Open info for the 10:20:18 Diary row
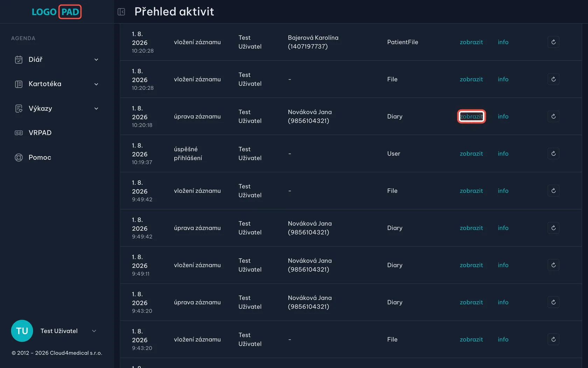The width and height of the screenshot is (588, 368). coord(503,116)
